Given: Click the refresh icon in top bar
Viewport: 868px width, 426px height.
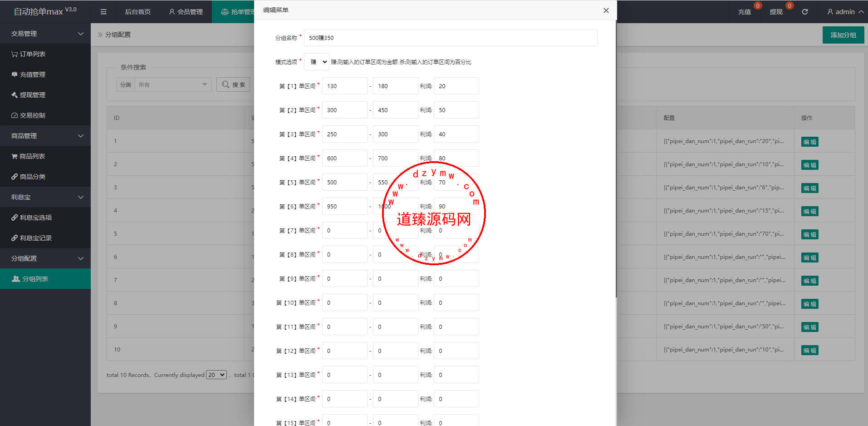Looking at the screenshot, I should click(804, 12).
